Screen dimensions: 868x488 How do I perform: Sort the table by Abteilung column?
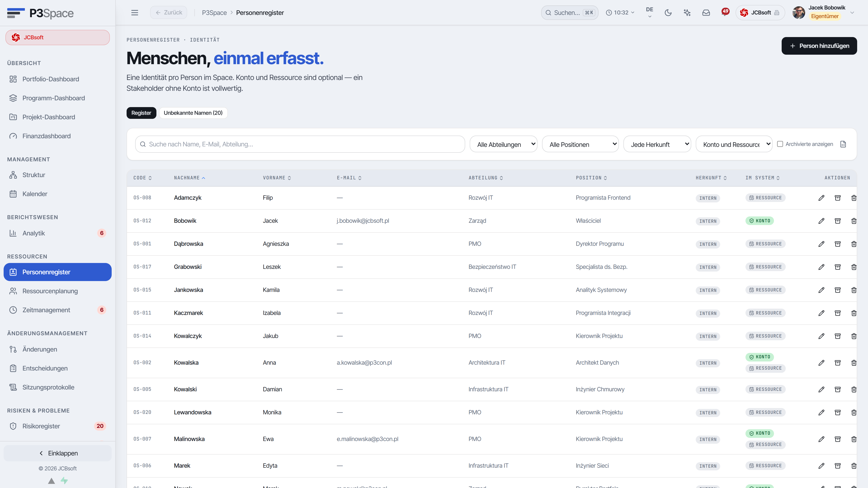point(486,178)
